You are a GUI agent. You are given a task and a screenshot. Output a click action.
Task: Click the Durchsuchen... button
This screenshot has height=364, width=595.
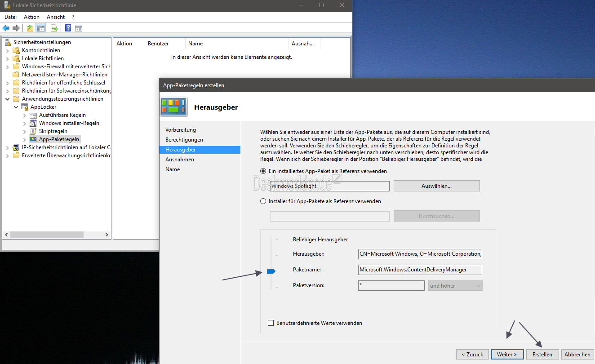[436, 216]
